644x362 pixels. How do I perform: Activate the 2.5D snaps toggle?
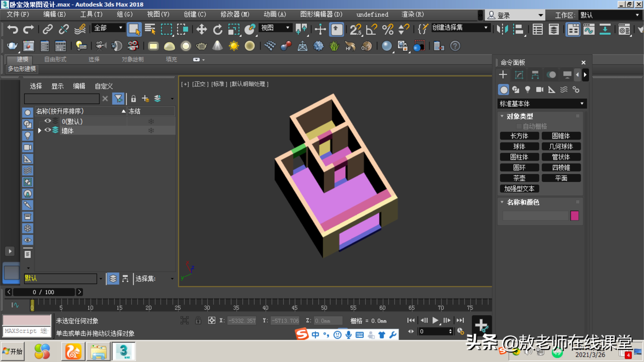(x=355, y=29)
